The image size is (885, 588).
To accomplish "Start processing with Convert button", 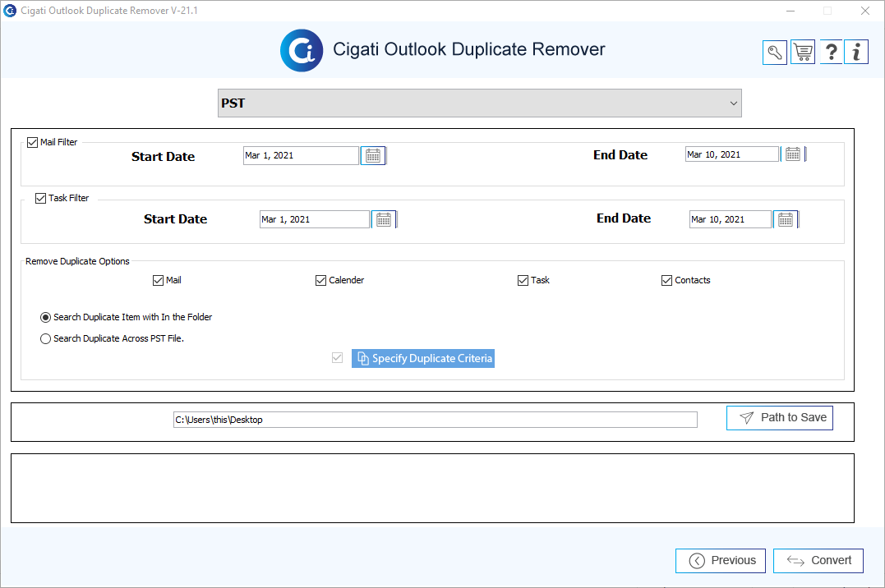I will (818, 561).
